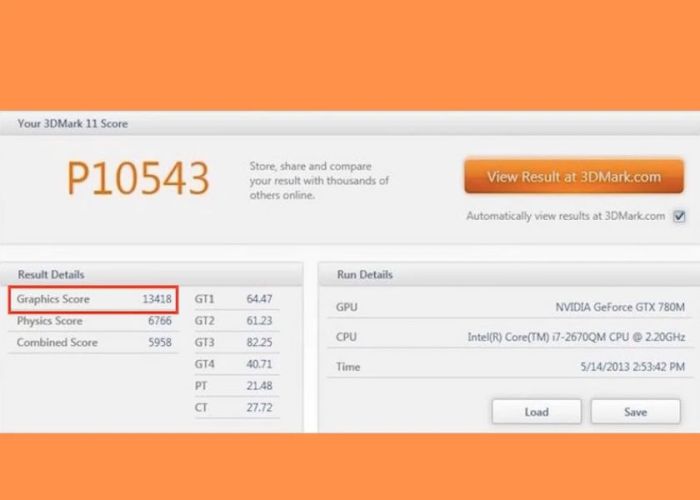
Task: Click the GPU row label
Action: coord(346,307)
